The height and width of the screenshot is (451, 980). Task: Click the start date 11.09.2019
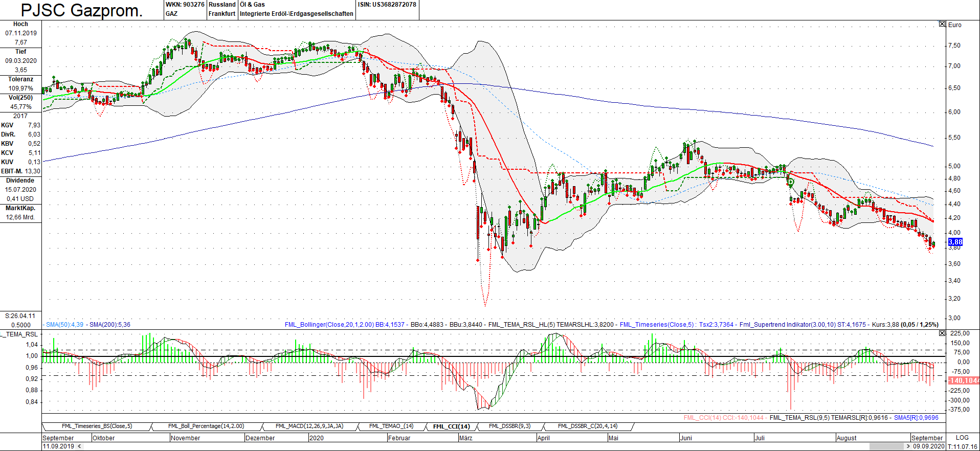tap(58, 446)
